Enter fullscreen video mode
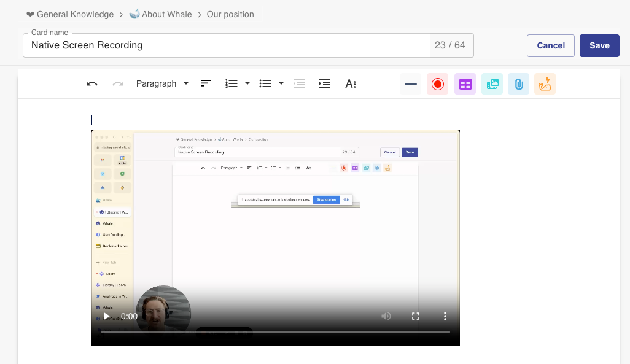 pyautogui.click(x=416, y=316)
